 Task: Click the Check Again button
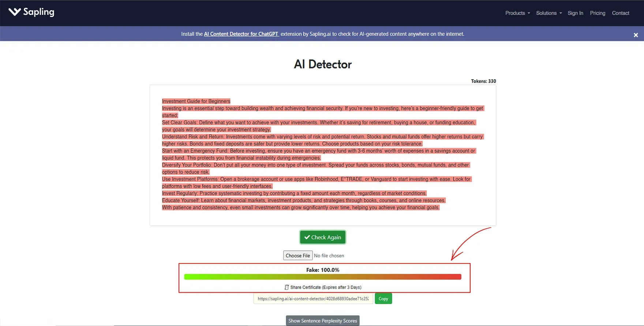323,237
